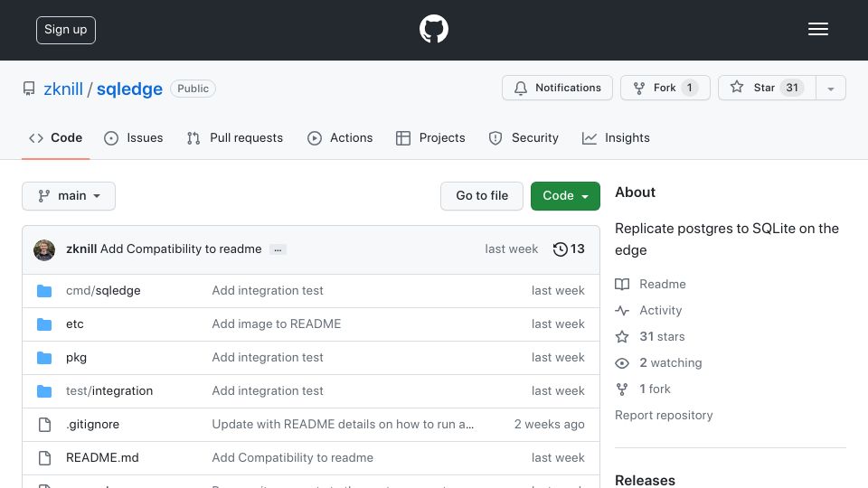Open the Insights tab
The width and height of the screenshot is (868, 488).
coord(616,137)
